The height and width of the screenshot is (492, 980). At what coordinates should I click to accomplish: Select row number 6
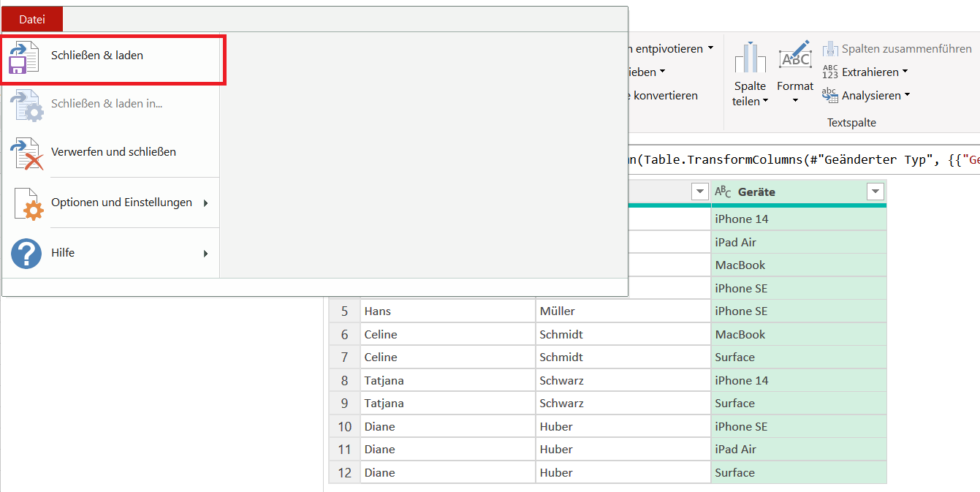point(344,335)
